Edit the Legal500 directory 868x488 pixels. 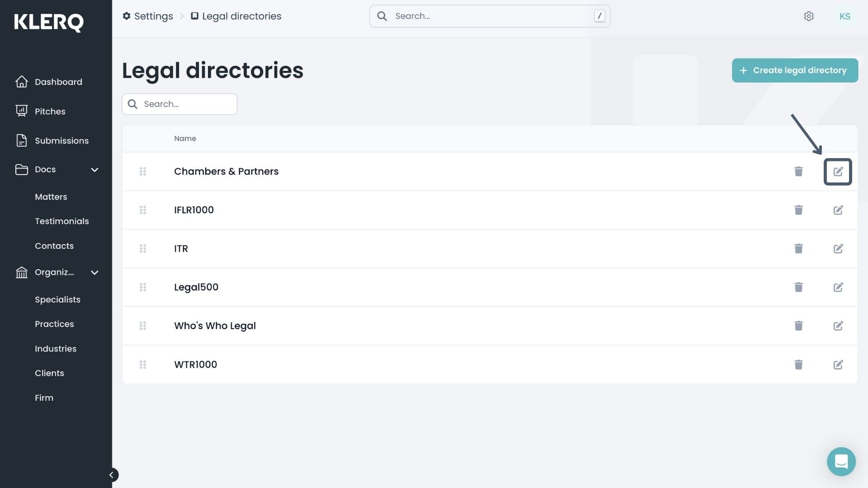coord(838,287)
